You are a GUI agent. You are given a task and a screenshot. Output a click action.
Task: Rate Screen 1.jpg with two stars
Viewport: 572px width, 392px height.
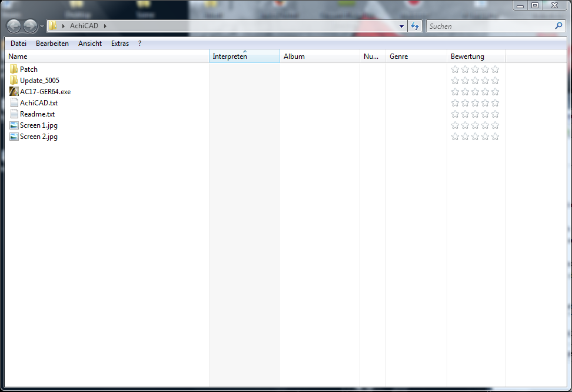(x=465, y=125)
